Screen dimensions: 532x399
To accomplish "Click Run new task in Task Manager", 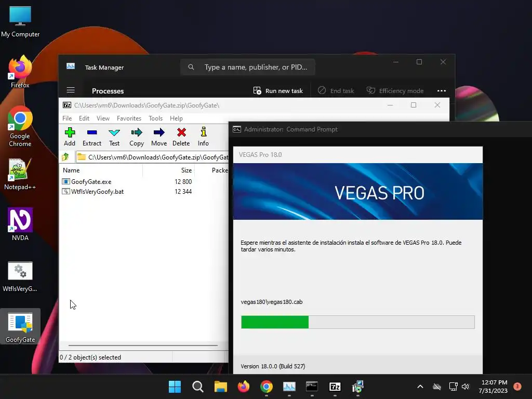I will [x=278, y=91].
